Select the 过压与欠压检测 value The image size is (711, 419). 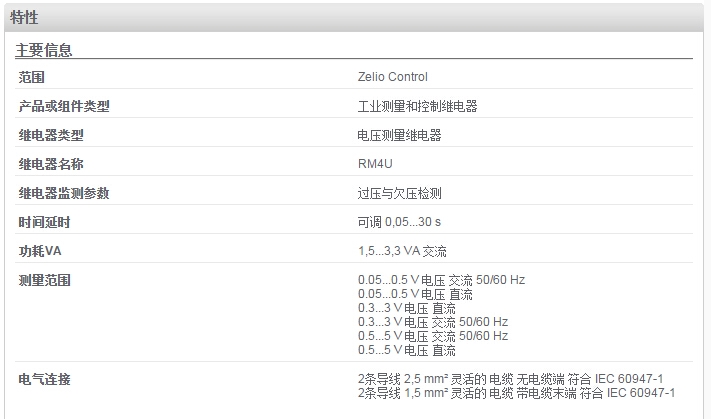pyautogui.click(x=399, y=193)
